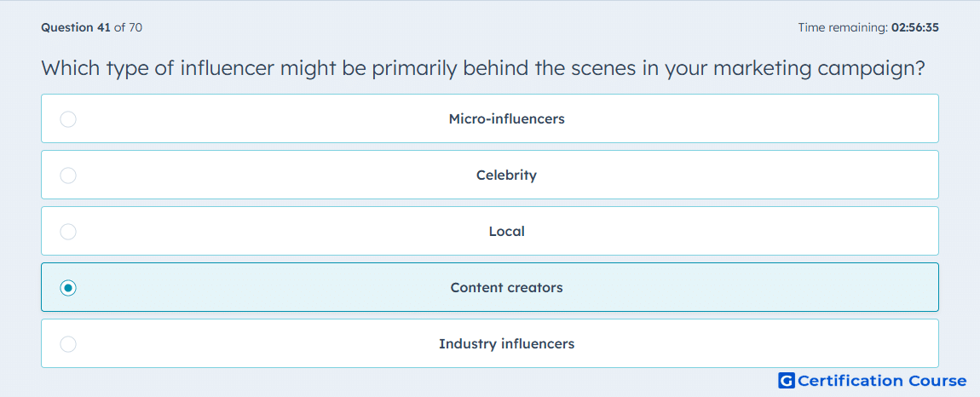The image size is (980, 397).
Task: Select the Local radio button
Action: pos(68,232)
